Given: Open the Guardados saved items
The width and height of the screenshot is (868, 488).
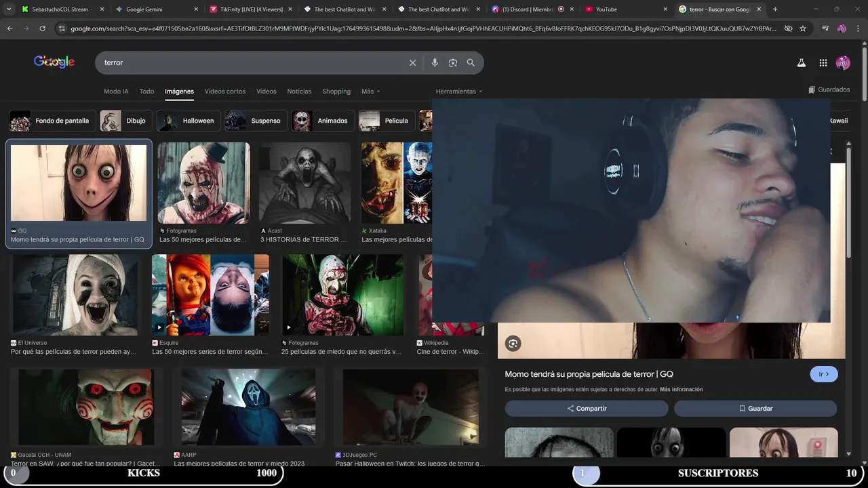Looking at the screenshot, I should (829, 89).
